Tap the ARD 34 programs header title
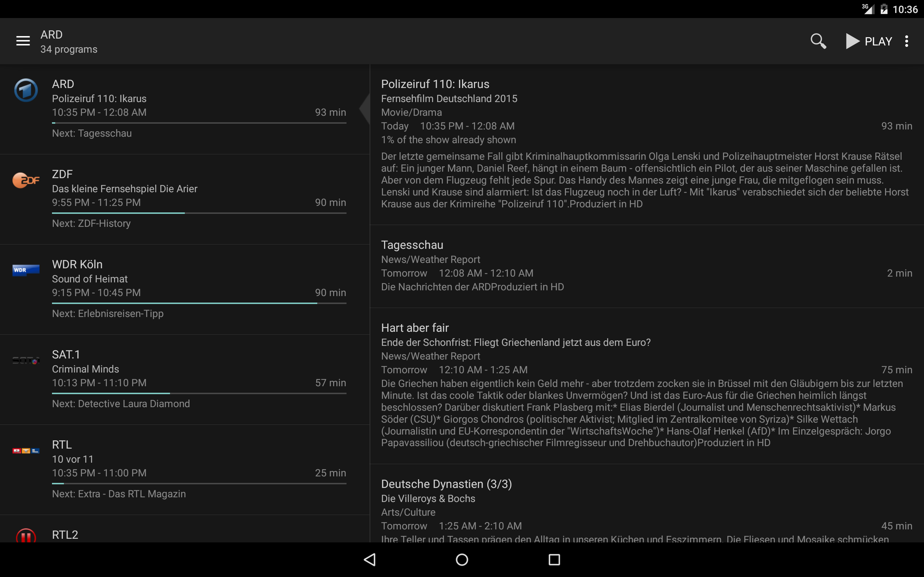924x577 pixels. tap(69, 41)
